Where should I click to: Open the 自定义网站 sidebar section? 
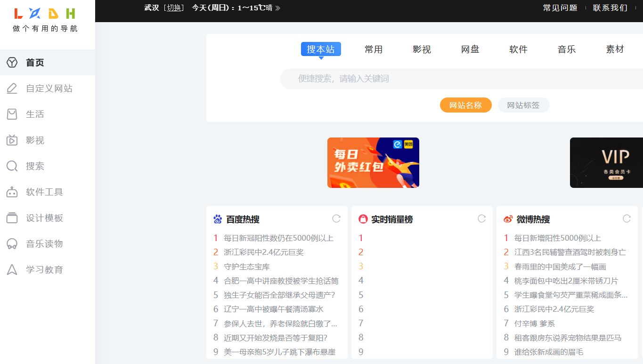point(11,88)
